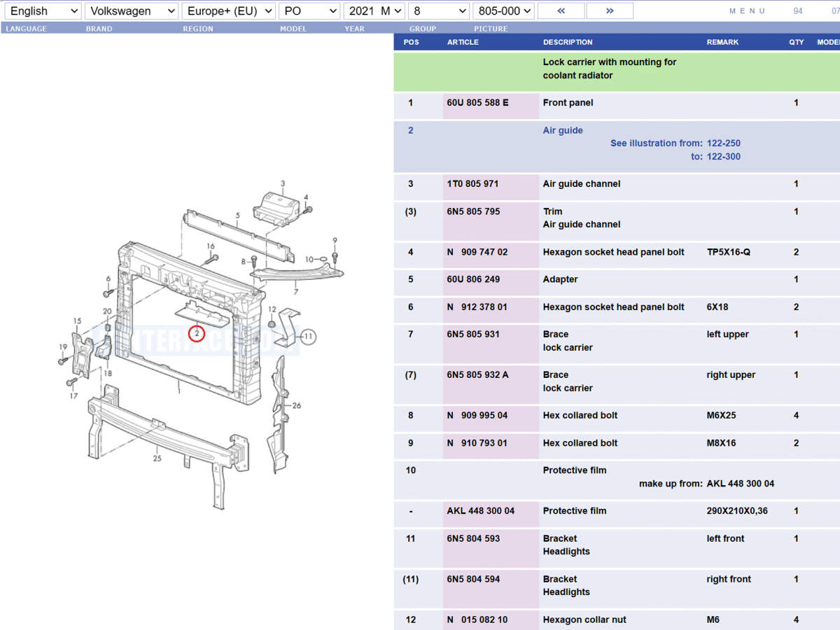Select article number 6N5 804 593
Viewport: 840px width, 630px height.
(473, 538)
